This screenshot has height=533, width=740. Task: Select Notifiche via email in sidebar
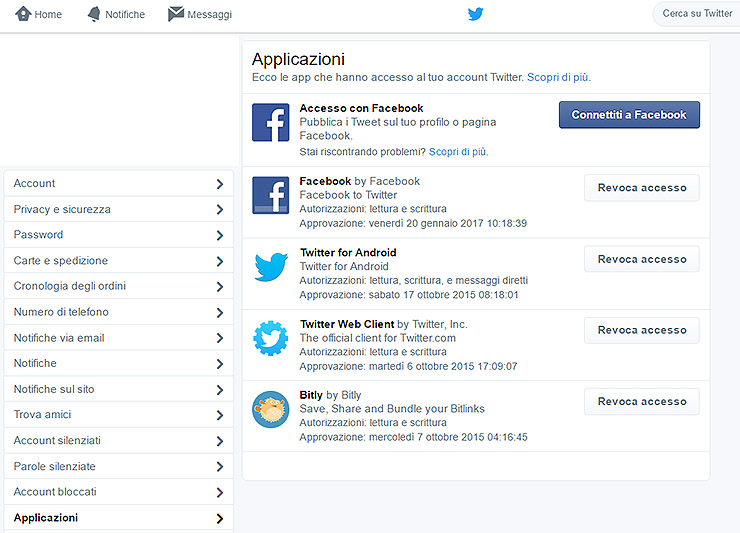pyautogui.click(x=59, y=338)
